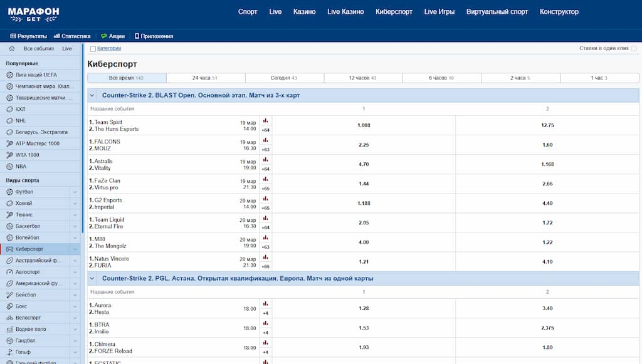Select the Сегодня time filter tab
This screenshot has height=364, width=642.
pos(284,78)
